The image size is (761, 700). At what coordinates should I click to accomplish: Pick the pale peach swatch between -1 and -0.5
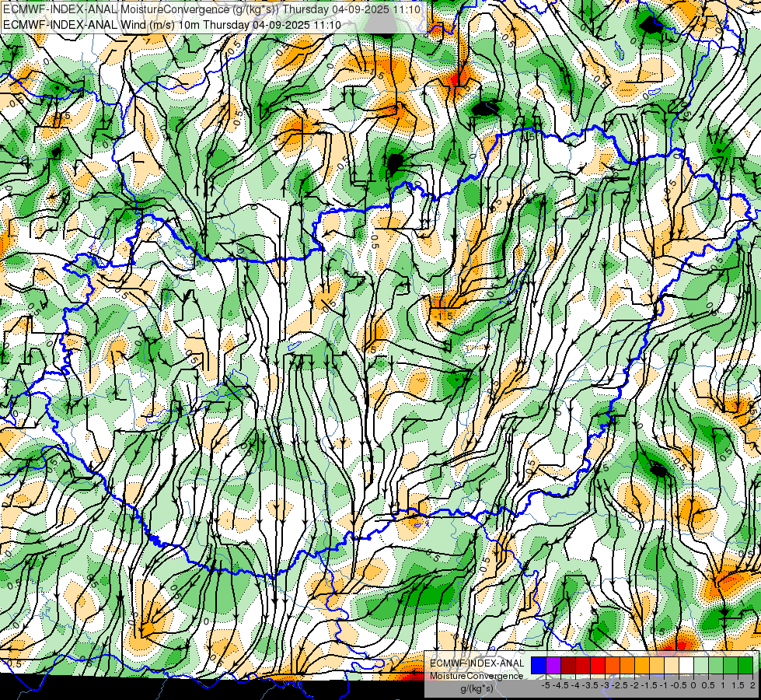[x=672, y=666]
